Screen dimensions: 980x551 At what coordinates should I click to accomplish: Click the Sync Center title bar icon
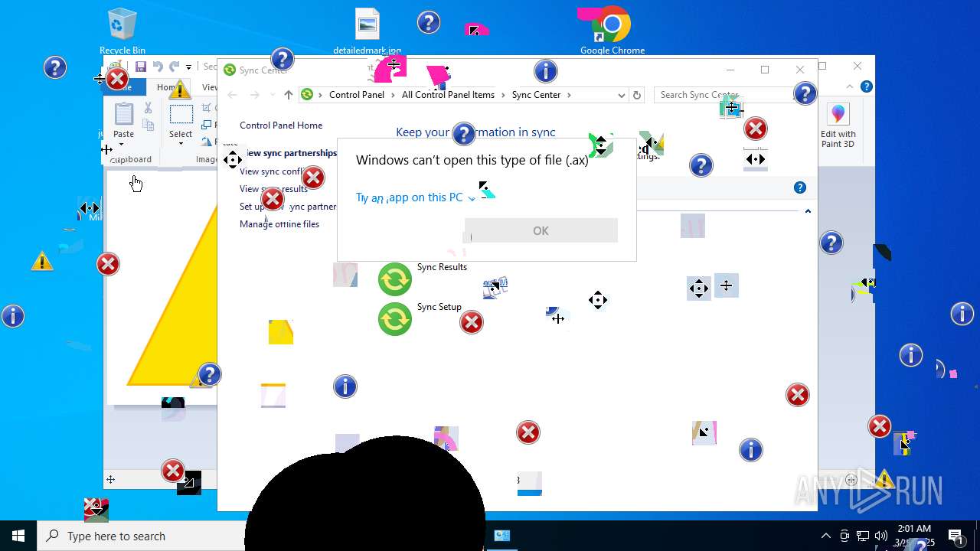pos(229,70)
